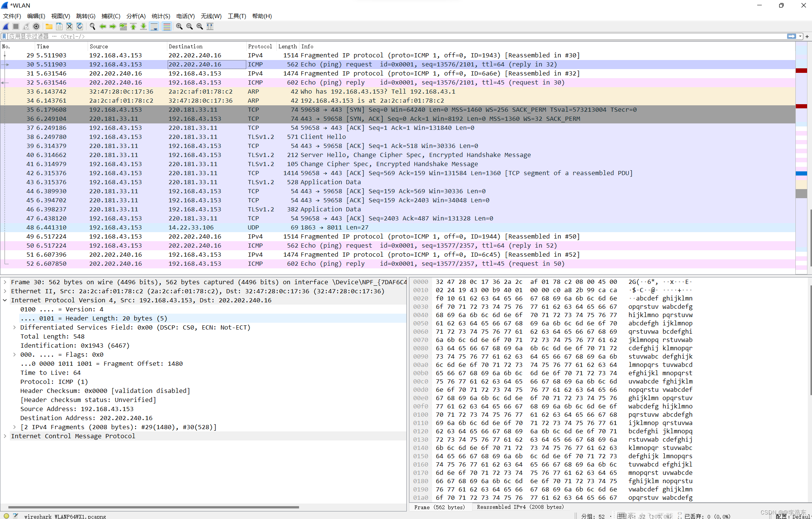Close the capture file icon
The image size is (812, 519).
coord(69,26)
